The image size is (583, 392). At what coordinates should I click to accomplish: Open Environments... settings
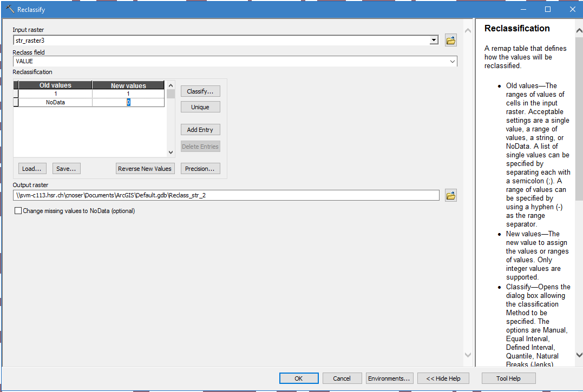coord(390,378)
